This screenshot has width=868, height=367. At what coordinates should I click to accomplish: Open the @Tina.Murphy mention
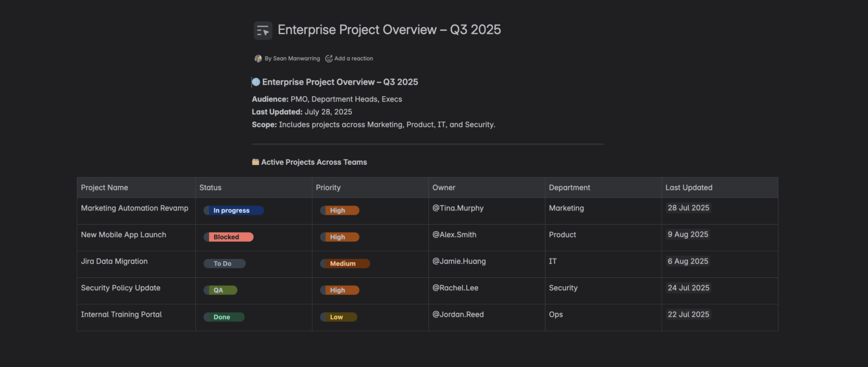(458, 208)
